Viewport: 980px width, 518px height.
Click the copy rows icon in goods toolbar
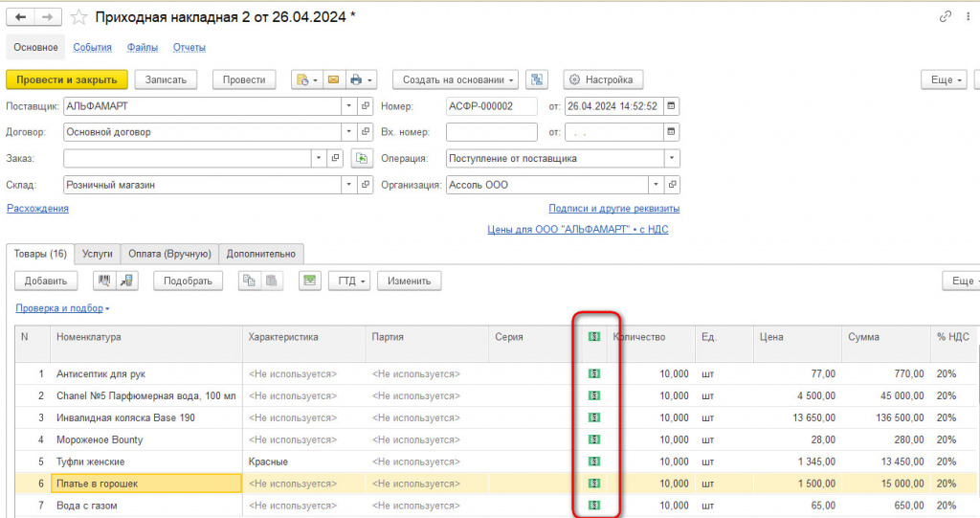[x=250, y=281]
